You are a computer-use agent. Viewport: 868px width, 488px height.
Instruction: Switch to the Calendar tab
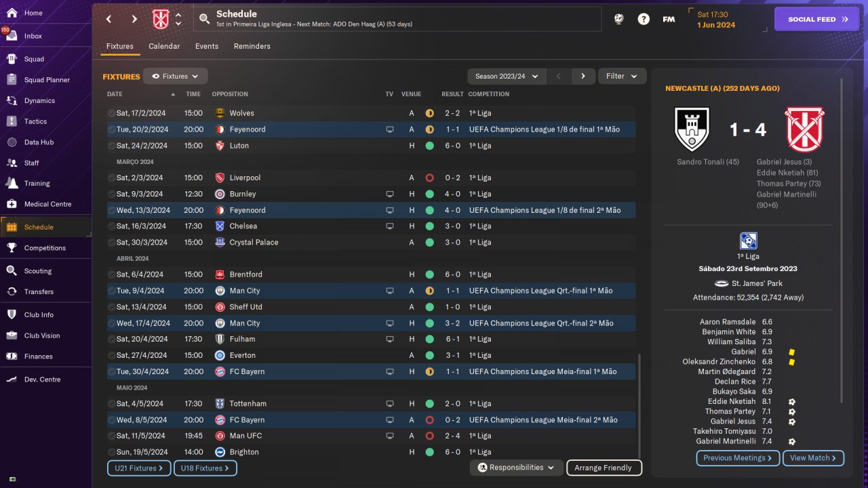click(x=164, y=46)
